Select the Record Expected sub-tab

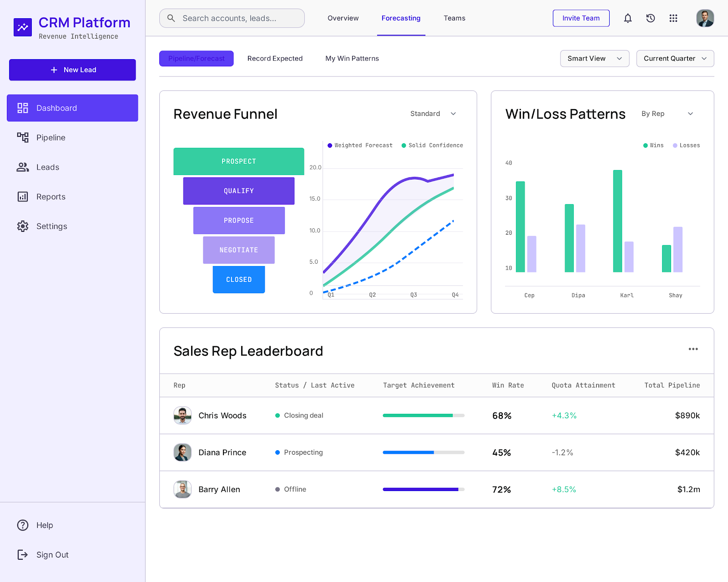click(x=275, y=59)
